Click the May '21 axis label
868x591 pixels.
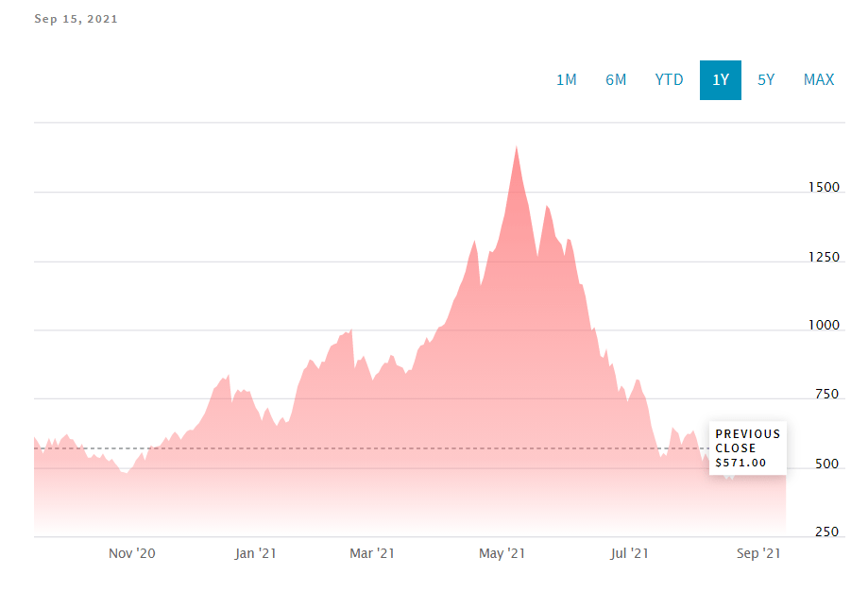pos(502,553)
